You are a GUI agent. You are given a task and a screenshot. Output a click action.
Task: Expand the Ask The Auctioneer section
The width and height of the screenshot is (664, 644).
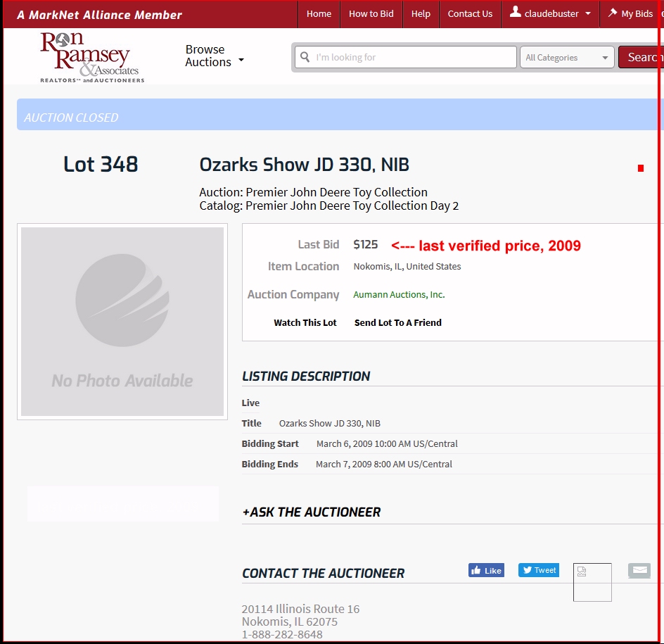[x=311, y=512]
